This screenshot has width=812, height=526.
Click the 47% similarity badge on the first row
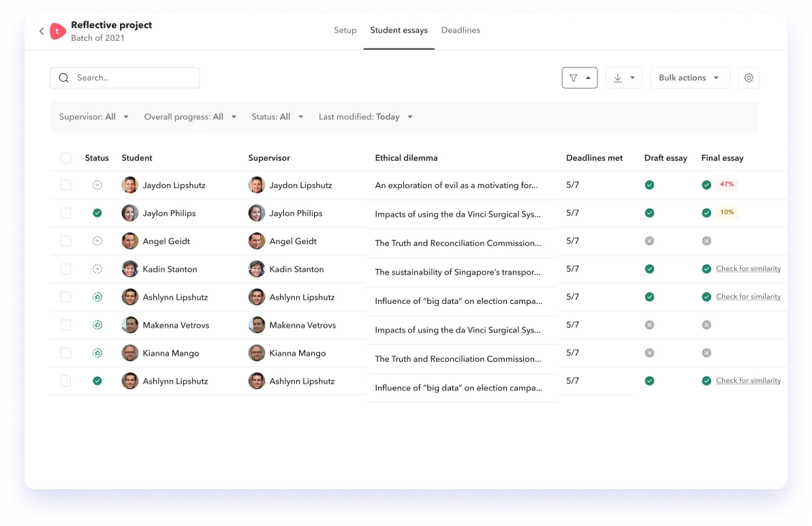tap(727, 184)
